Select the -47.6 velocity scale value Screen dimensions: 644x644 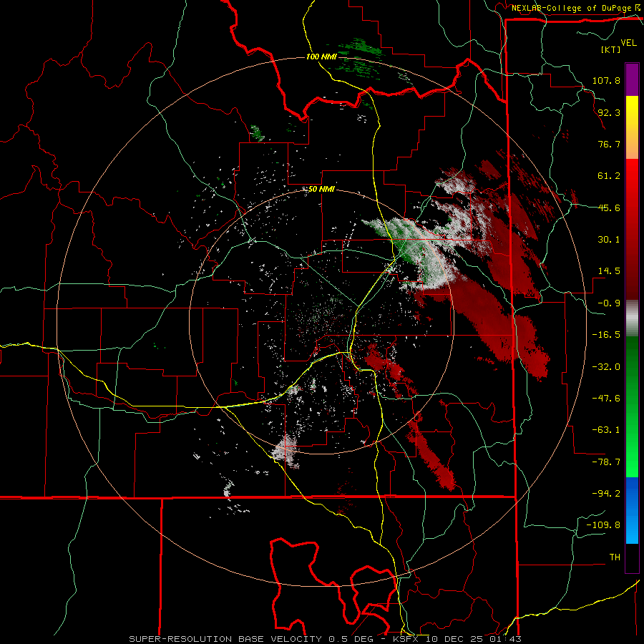pos(606,399)
